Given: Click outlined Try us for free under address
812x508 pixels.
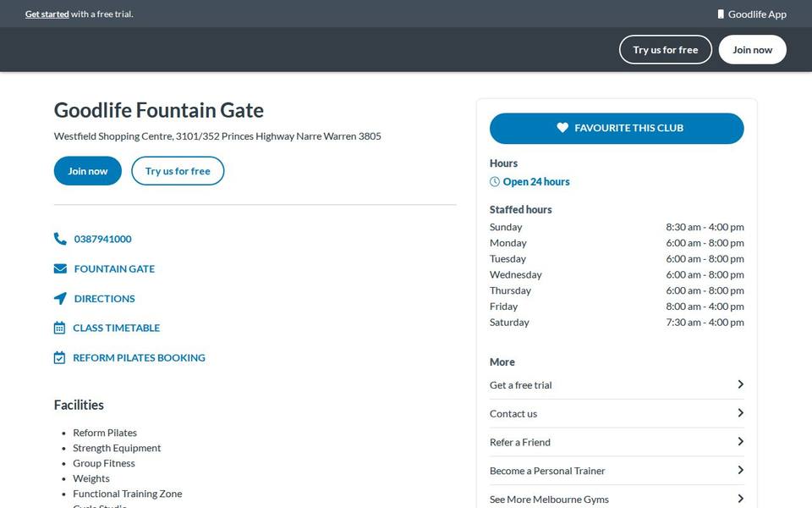Looking at the screenshot, I should (x=178, y=171).
